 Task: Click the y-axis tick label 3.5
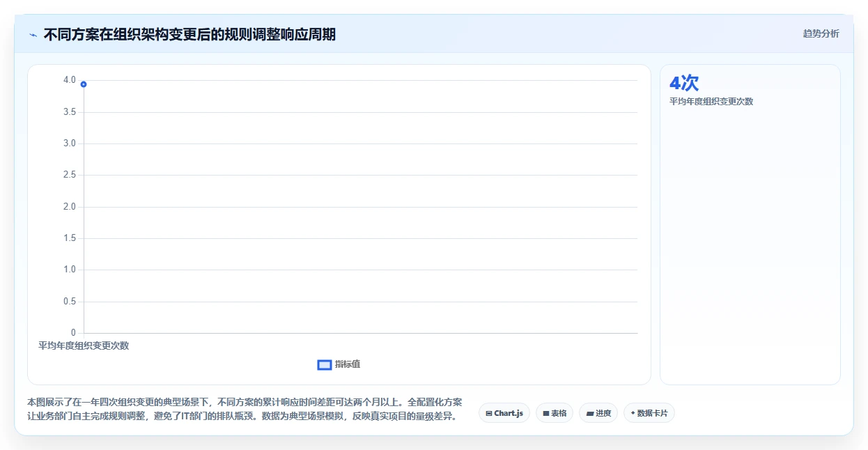pyautogui.click(x=69, y=112)
